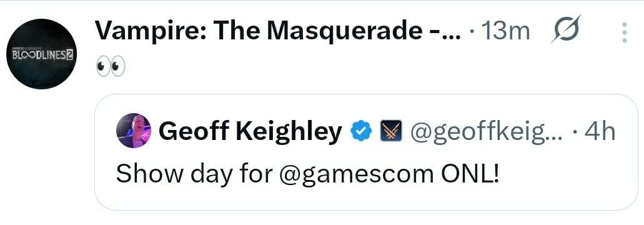The height and width of the screenshot is (225, 644).
Task: Click the blue verified checkmark badge
Action: pyautogui.click(x=361, y=132)
